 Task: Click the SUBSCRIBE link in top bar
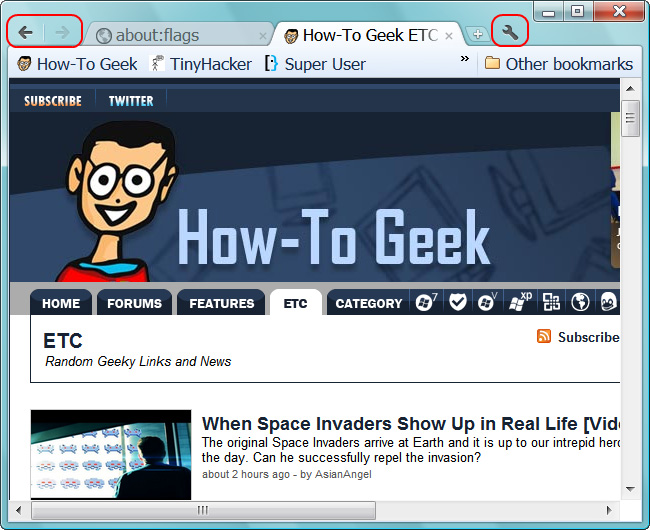[53, 101]
